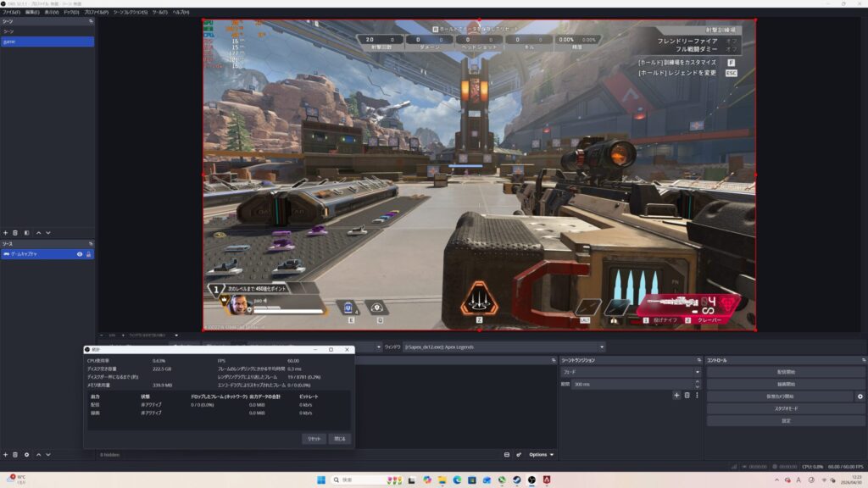Image resolution: width=868 pixels, height=488 pixels.
Task: Click the 配信開始 start streaming button
Action: tap(786, 372)
